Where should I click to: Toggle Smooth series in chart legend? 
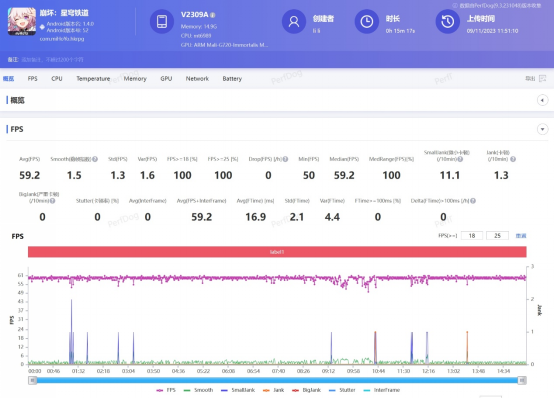(x=199, y=390)
